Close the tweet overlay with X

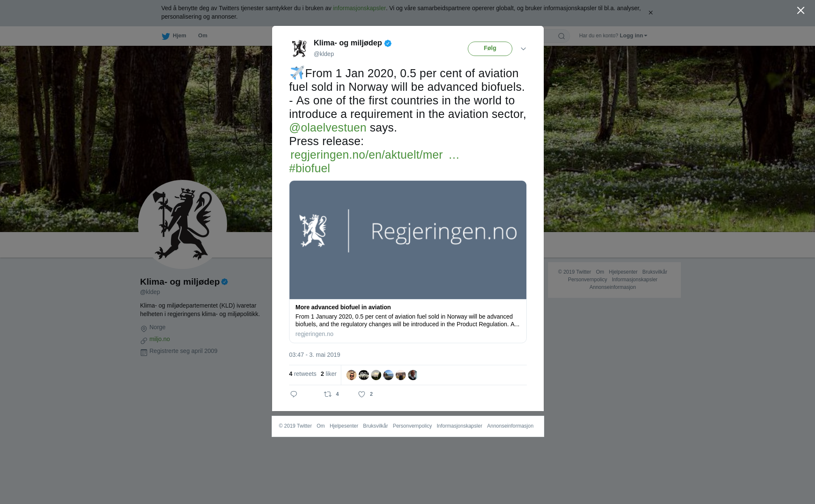pos(801,11)
